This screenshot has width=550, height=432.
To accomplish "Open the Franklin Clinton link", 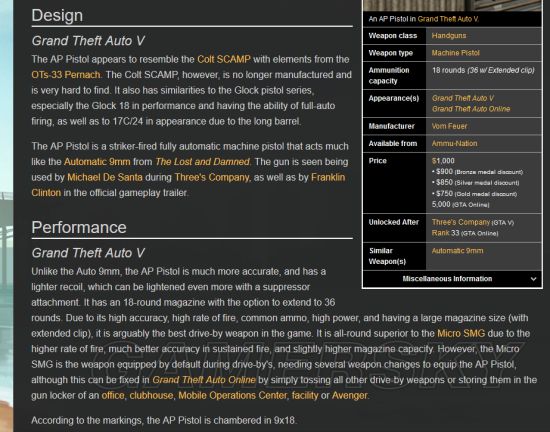I will point(188,185).
